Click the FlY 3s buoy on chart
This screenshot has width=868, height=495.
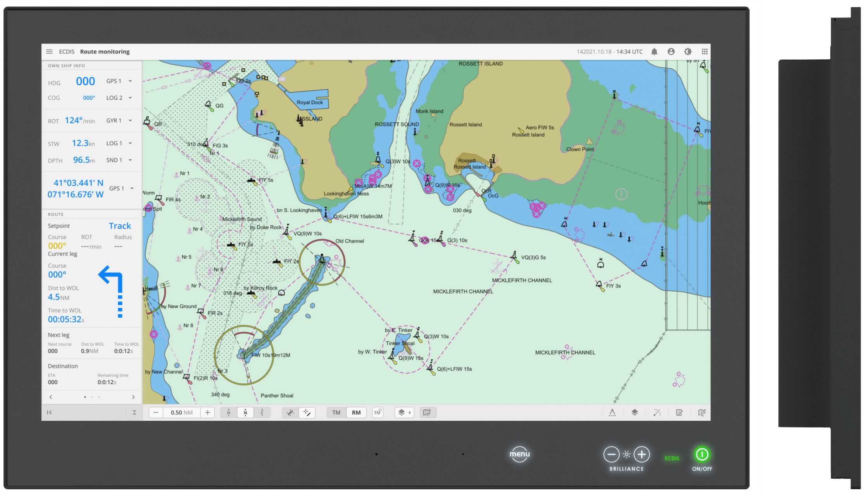coord(600,286)
